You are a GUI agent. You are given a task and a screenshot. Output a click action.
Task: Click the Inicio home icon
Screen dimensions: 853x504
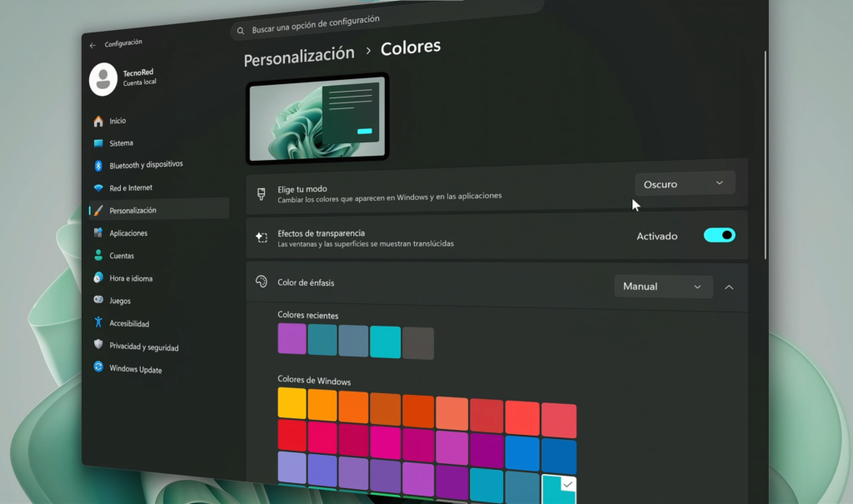click(98, 122)
